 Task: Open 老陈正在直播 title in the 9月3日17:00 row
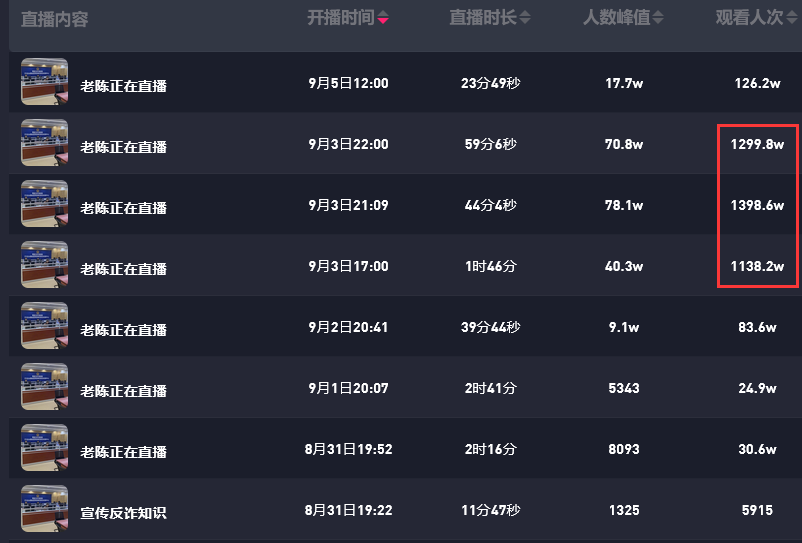point(124,269)
